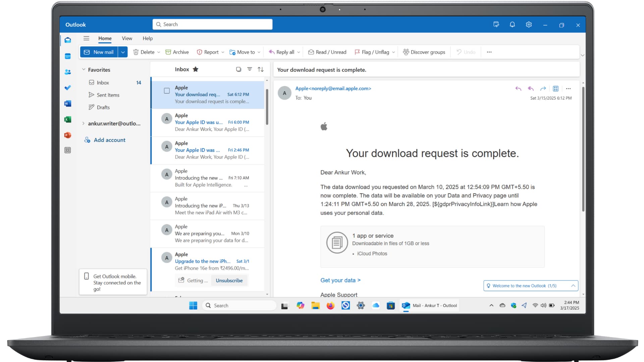Screen dimensions: 644x362
Task: Open Firefox from the taskbar
Action: 330,305
